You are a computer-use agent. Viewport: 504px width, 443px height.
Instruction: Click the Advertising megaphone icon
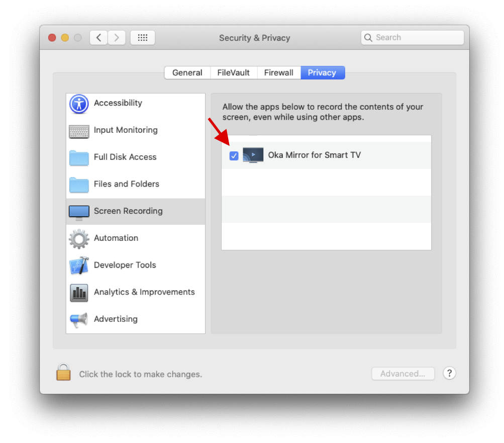[x=79, y=320]
